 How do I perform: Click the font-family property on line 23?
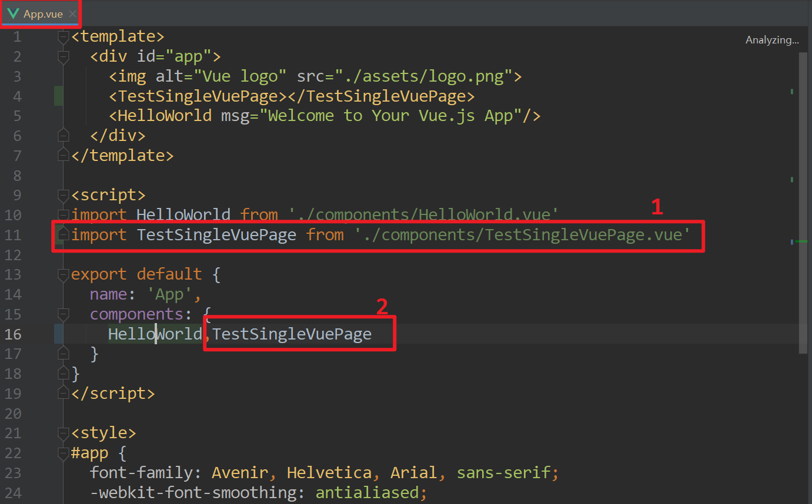click(141, 472)
